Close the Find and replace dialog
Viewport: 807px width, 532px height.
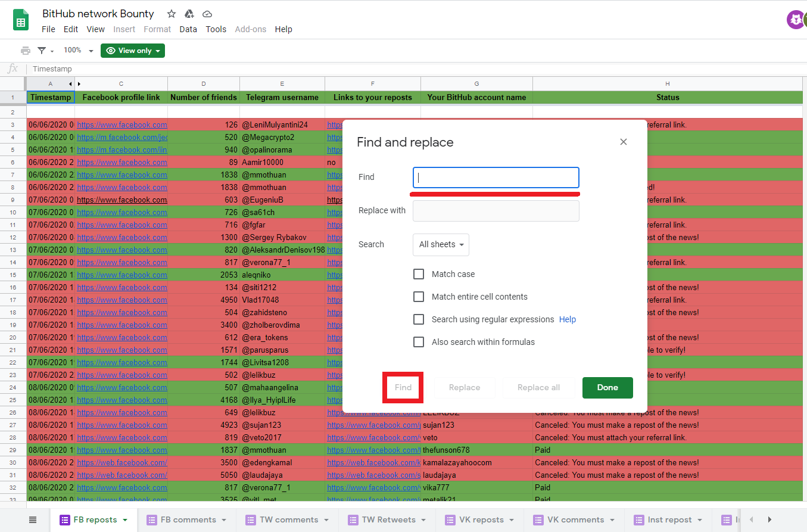[624, 142]
